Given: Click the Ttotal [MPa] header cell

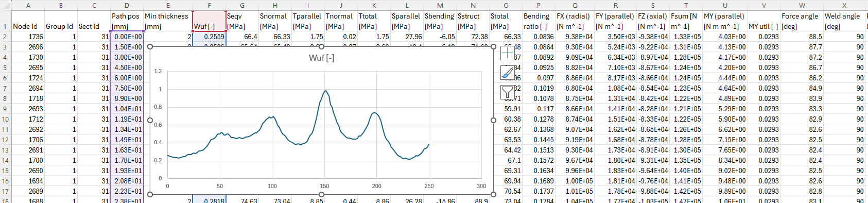Looking at the screenshot, I should (374, 21).
